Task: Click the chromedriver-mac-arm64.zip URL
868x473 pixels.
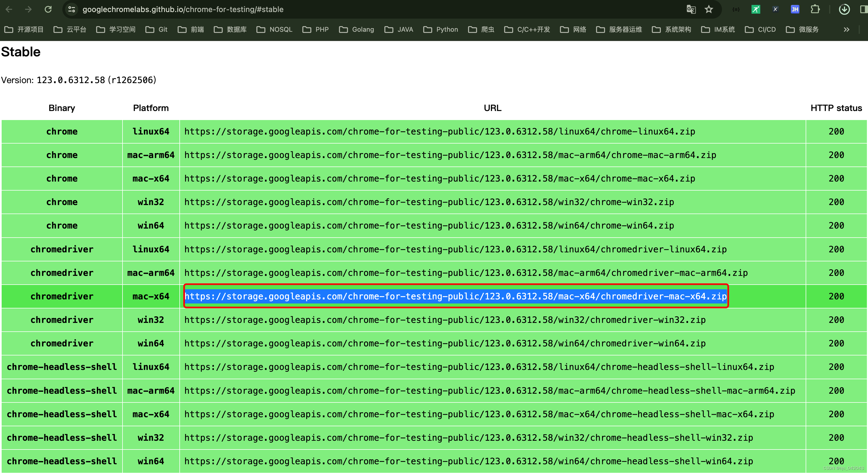Action: pos(466,273)
